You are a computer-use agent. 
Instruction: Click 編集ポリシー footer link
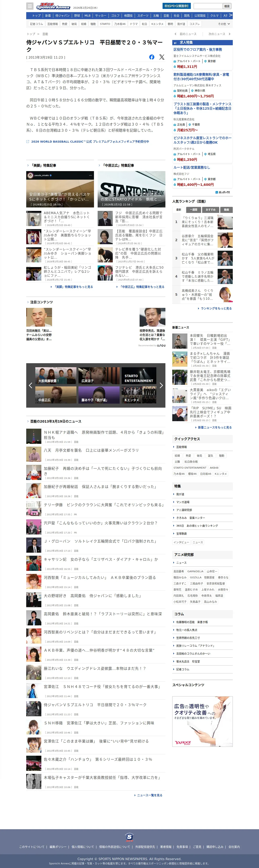pos(58,847)
